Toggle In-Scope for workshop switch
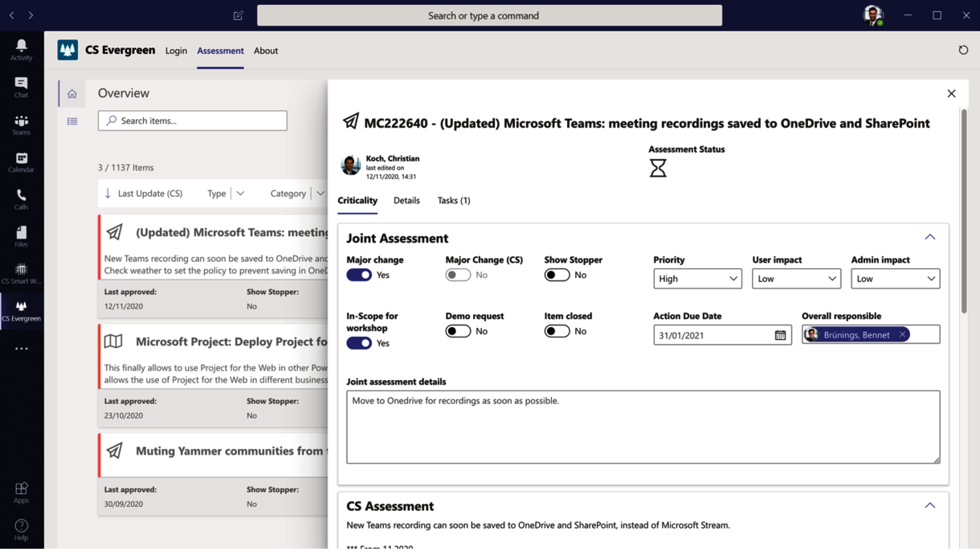Screen dimensions: 980x552 coord(359,343)
